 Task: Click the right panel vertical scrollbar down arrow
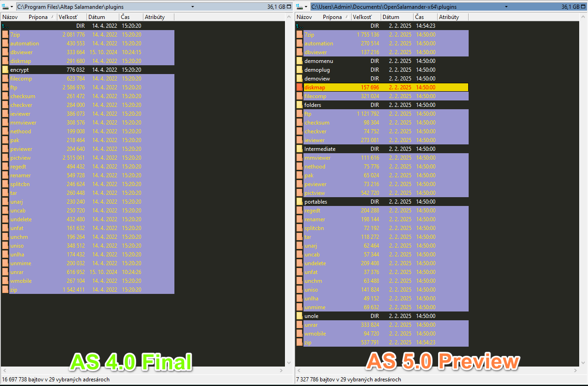pyautogui.click(x=584, y=363)
